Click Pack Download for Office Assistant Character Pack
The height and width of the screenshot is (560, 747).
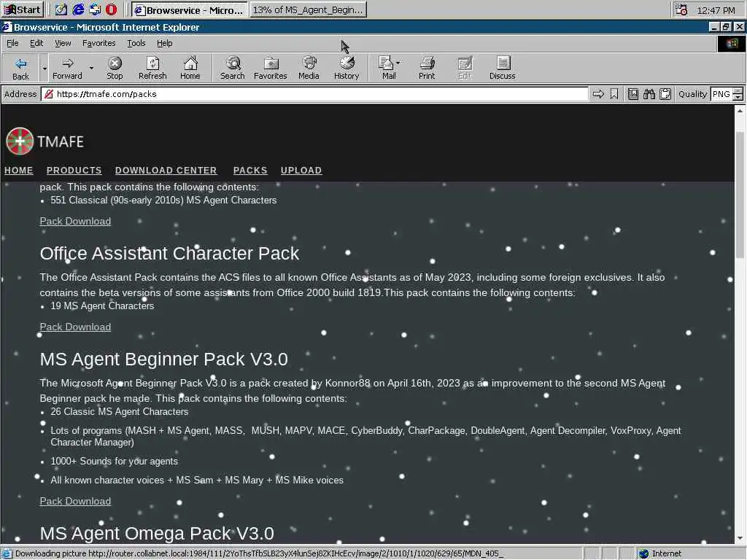(x=75, y=327)
